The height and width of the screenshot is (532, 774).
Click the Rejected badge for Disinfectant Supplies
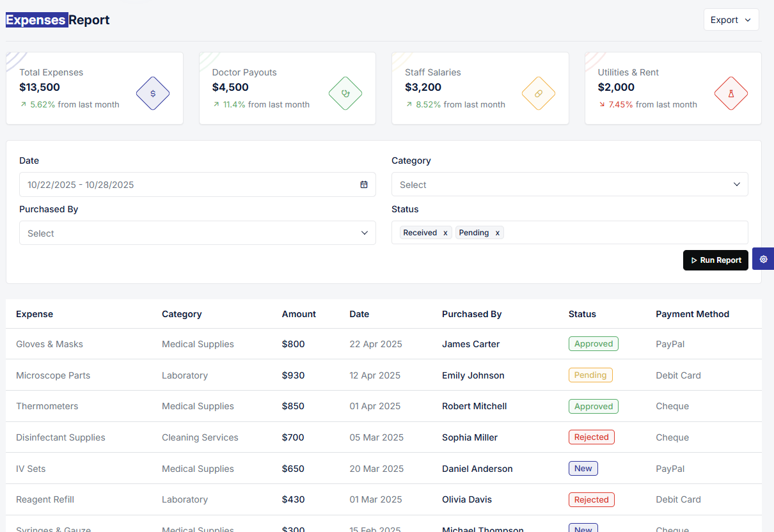(x=592, y=437)
